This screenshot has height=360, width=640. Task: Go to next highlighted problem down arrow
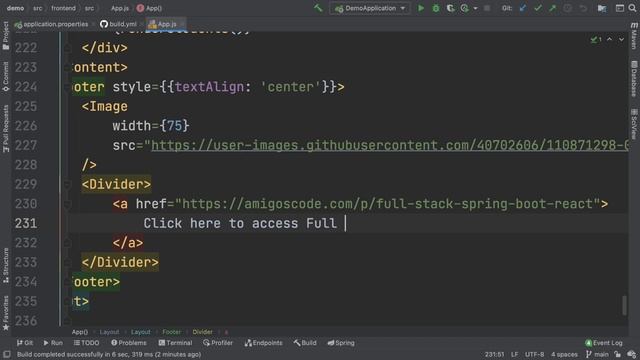tap(621, 40)
